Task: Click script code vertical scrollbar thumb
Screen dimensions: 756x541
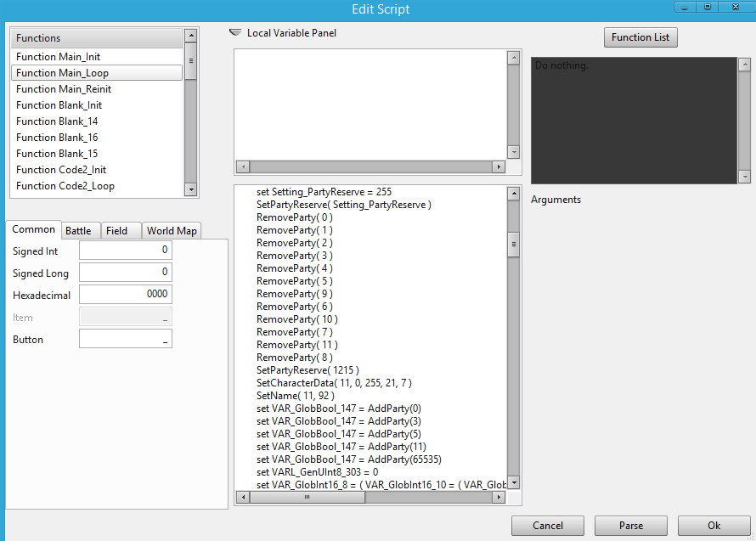Action: [x=513, y=244]
